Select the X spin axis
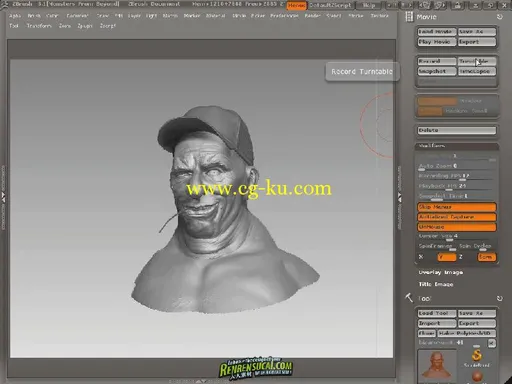The image size is (512, 384). (421, 257)
